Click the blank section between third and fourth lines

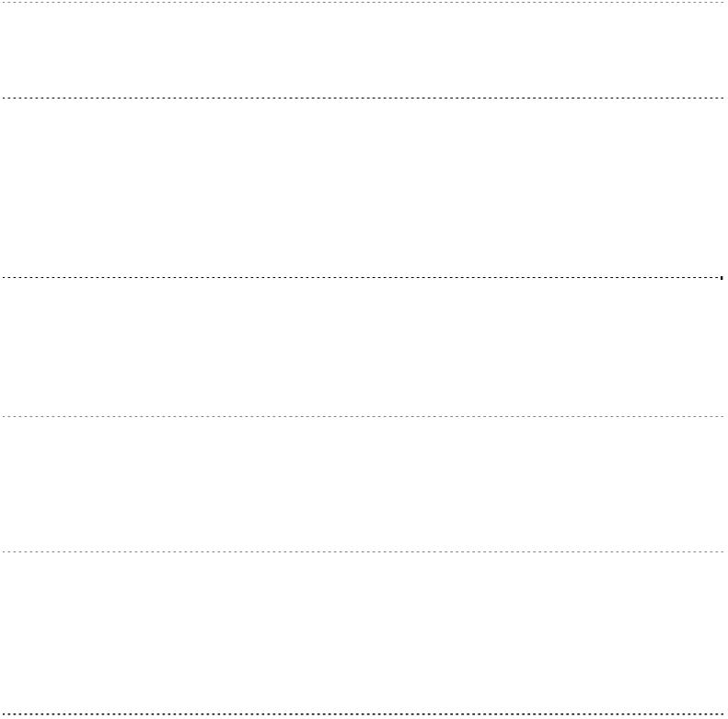coord(364,347)
